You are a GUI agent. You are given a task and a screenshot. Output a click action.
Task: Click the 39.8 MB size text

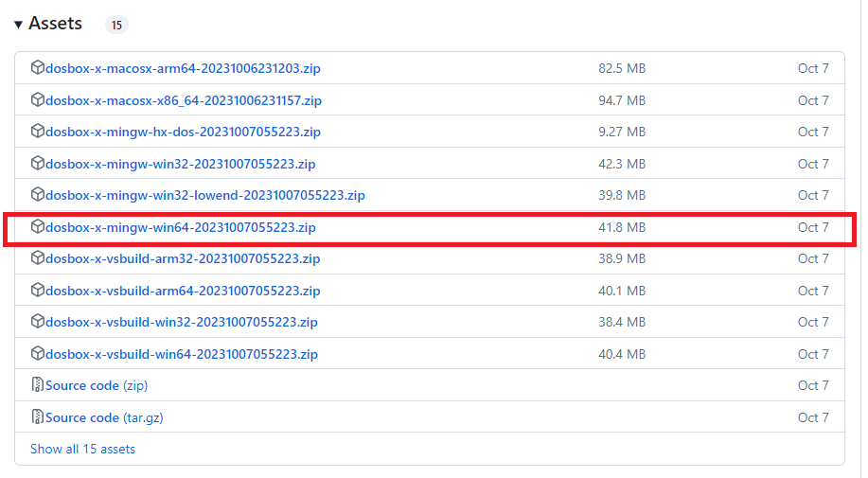click(x=622, y=196)
